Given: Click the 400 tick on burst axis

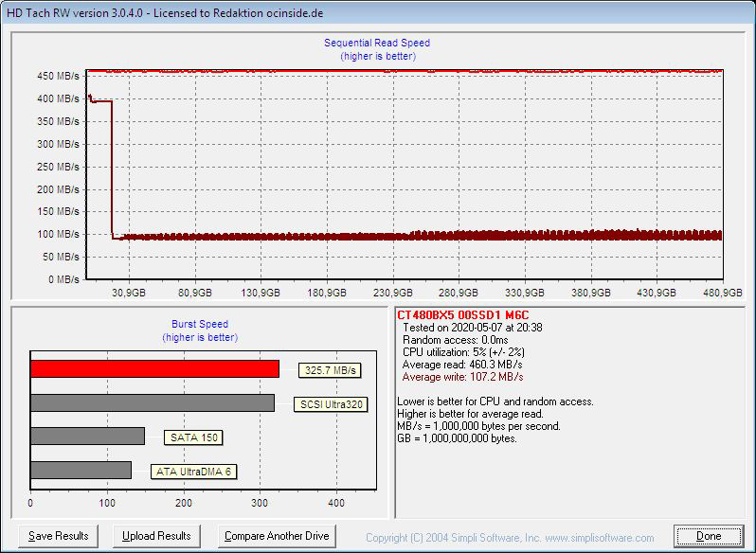Looking at the screenshot, I should coord(336,503).
